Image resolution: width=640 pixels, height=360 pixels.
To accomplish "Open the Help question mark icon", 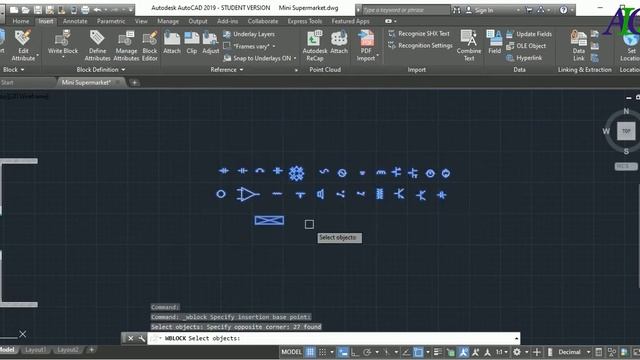I will [x=564, y=10].
